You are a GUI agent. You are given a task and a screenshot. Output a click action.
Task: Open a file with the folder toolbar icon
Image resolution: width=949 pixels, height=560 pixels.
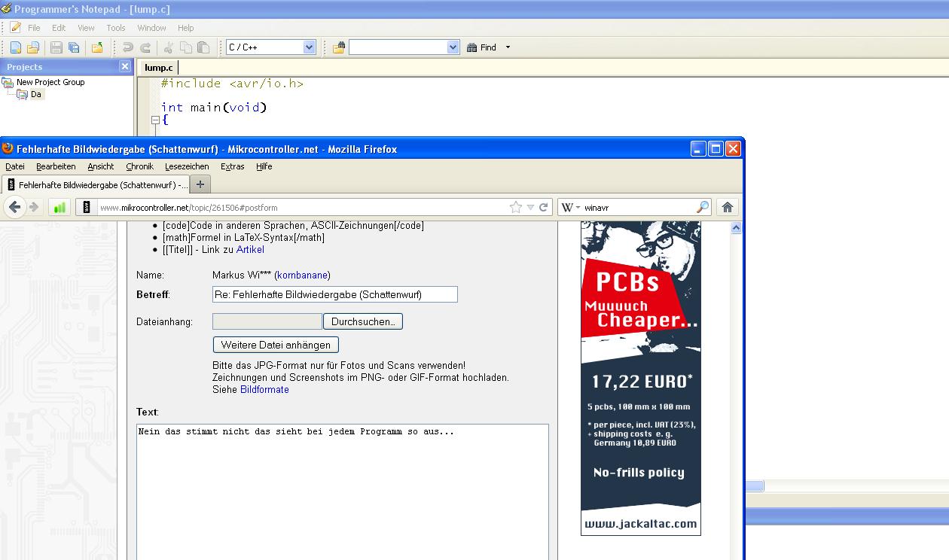pyautogui.click(x=33, y=47)
